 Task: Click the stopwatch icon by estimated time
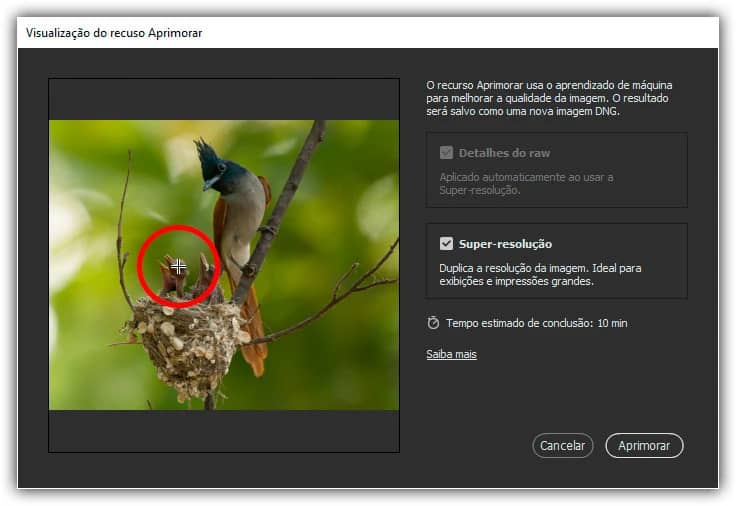tap(433, 323)
